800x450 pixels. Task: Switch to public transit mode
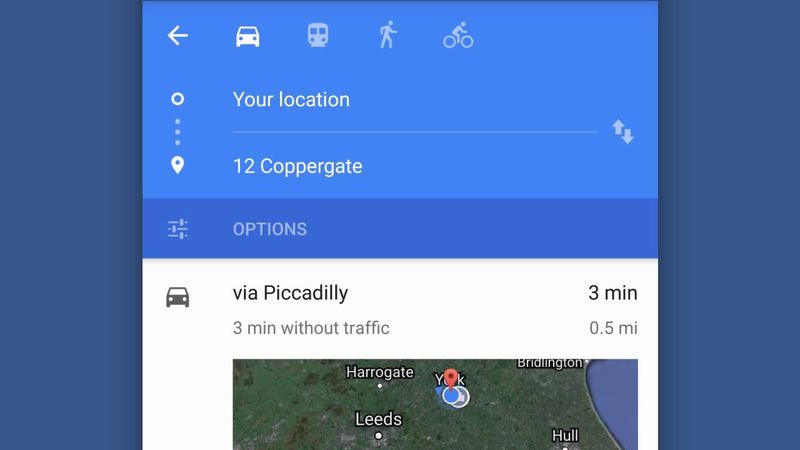317,36
